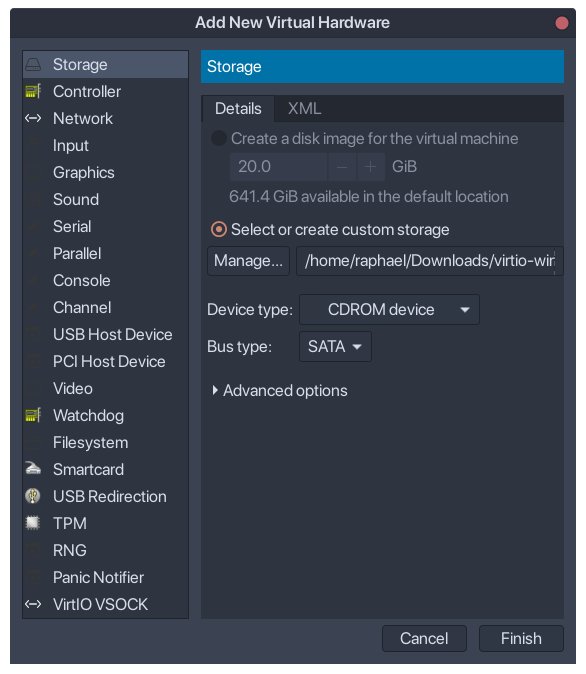
Task: Click the Controller card icon in the sidebar
Action: pyautogui.click(x=33, y=91)
